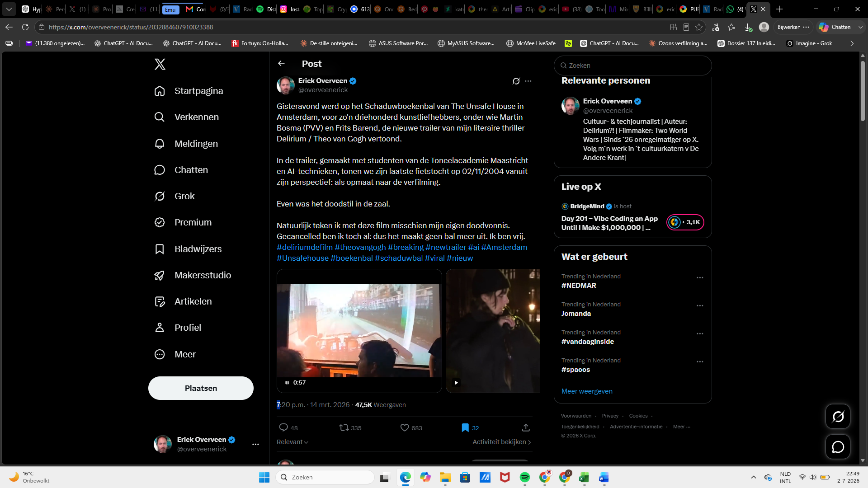Click the browser back arrow
Viewport: 868px width, 488px height.
pos(9,27)
